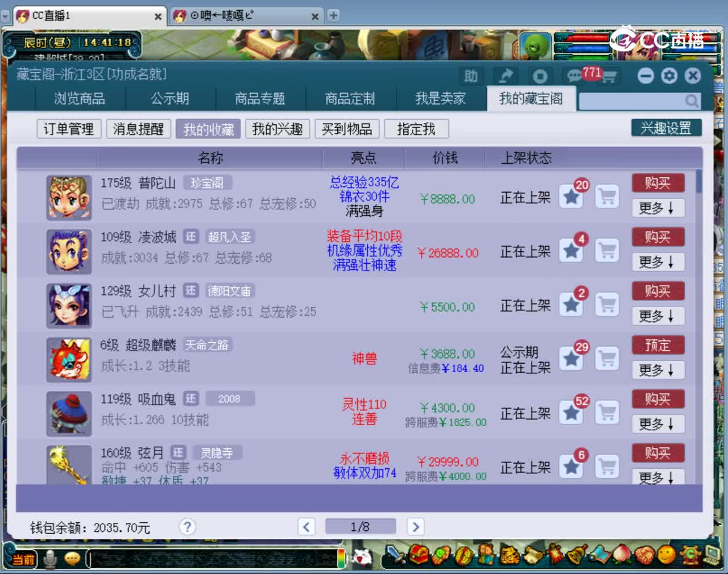Image resolution: width=728 pixels, height=574 pixels.
Task: Add 弦月 weapon to shopping cart
Action: coord(607,467)
